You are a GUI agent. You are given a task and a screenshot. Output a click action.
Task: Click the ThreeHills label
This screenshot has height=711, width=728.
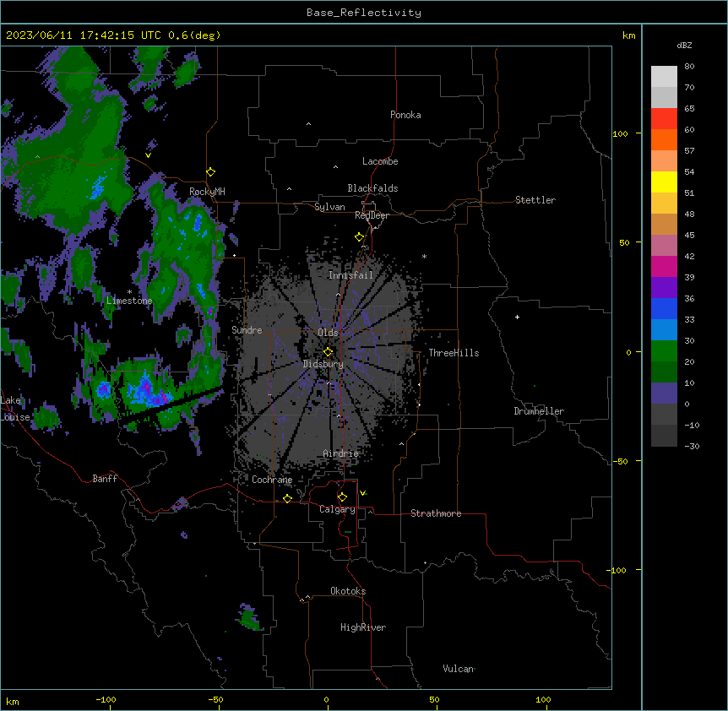(x=454, y=353)
